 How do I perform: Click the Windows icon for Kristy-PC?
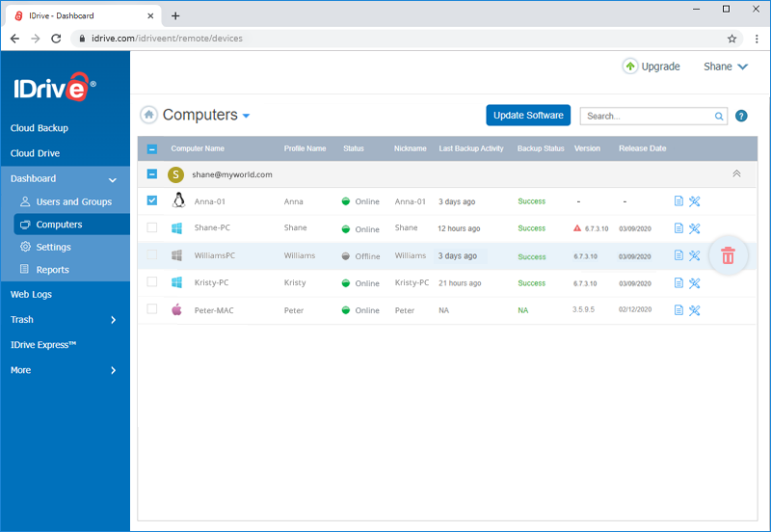click(x=176, y=282)
